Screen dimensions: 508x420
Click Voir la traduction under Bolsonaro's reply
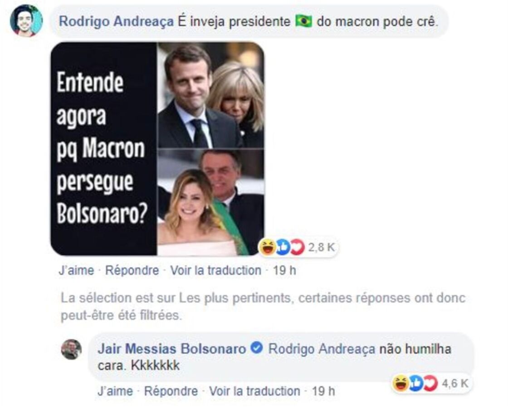coord(254,391)
